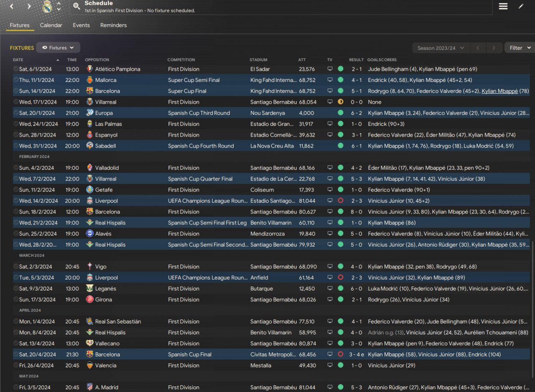Click the Valladolid club crest
The height and width of the screenshot is (392, 535).
pos(89,168)
